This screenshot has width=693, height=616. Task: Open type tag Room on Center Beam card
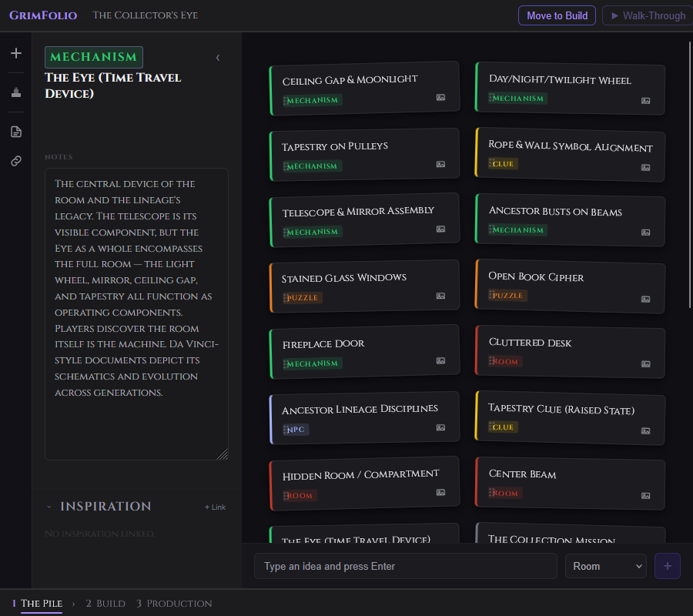[505, 493]
